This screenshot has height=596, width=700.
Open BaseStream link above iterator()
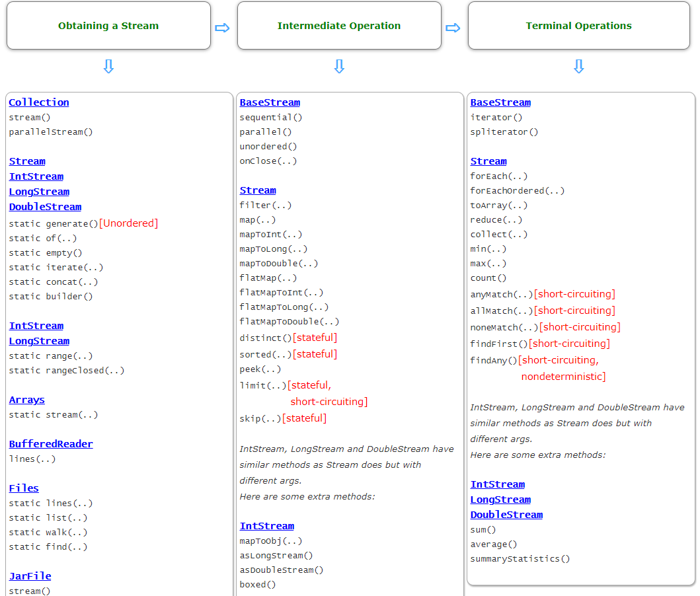click(500, 102)
